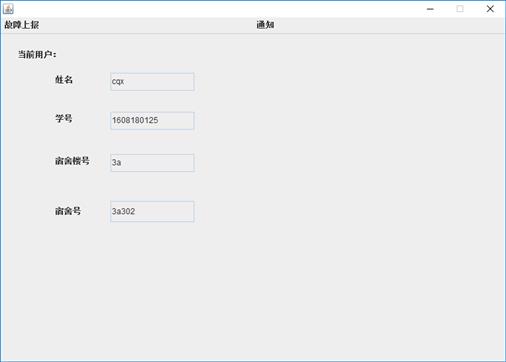Open the 通知 menu

265,25
